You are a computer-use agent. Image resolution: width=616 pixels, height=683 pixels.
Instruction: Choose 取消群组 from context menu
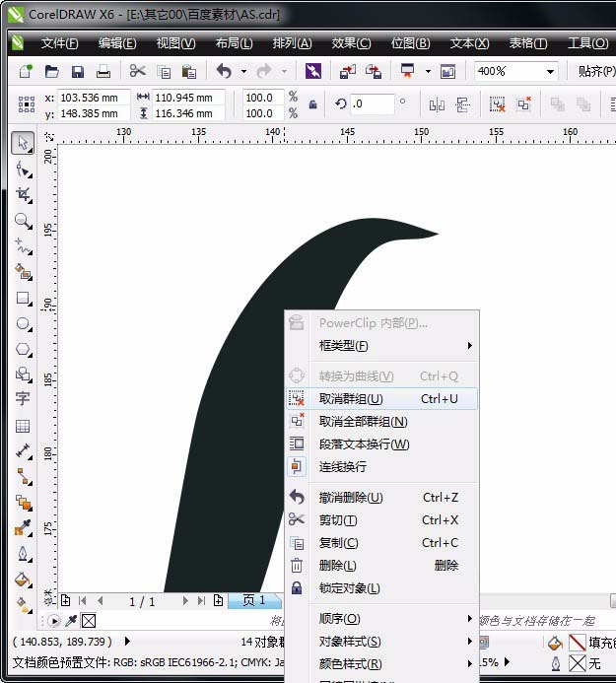(351, 399)
